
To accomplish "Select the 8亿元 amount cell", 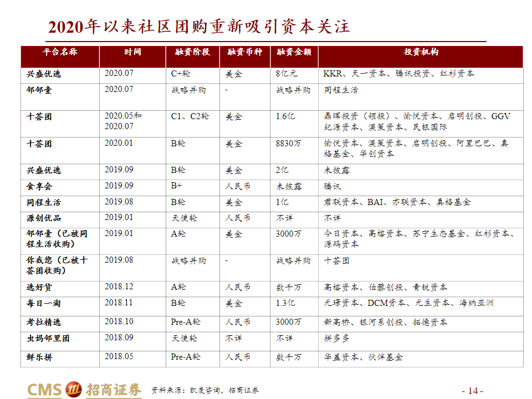I will coord(287,74).
